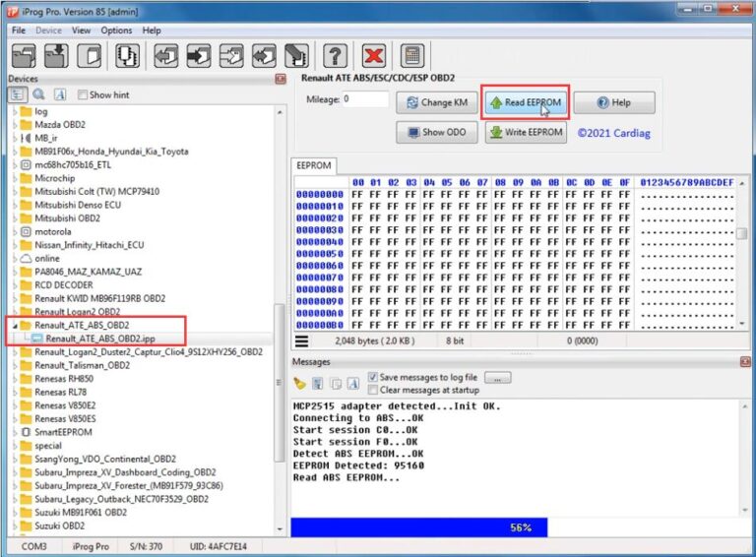Select the SmartEEPROM tree item

point(63,432)
